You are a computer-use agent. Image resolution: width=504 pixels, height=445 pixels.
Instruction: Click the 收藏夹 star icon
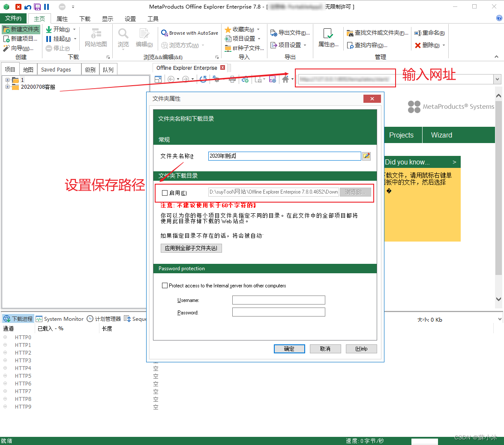(228, 30)
